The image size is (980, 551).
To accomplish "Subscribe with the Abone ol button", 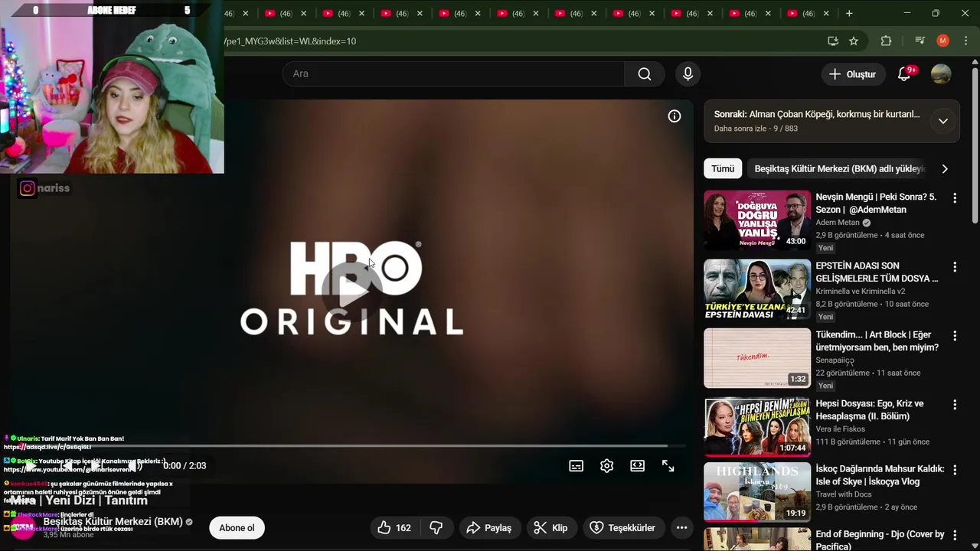I will (x=237, y=527).
